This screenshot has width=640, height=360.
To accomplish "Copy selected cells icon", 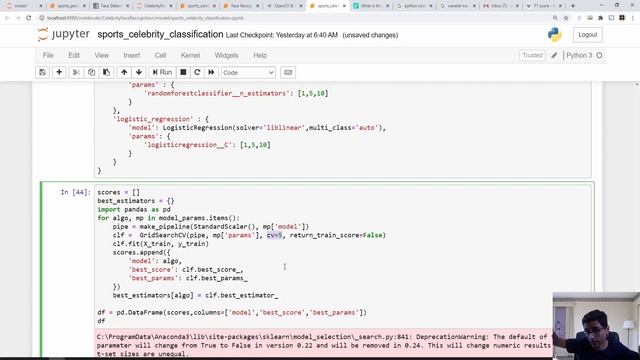I will tap(91, 72).
